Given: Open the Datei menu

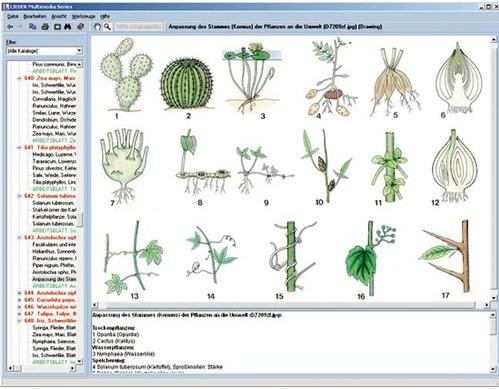Looking at the screenshot, I should [13, 16].
